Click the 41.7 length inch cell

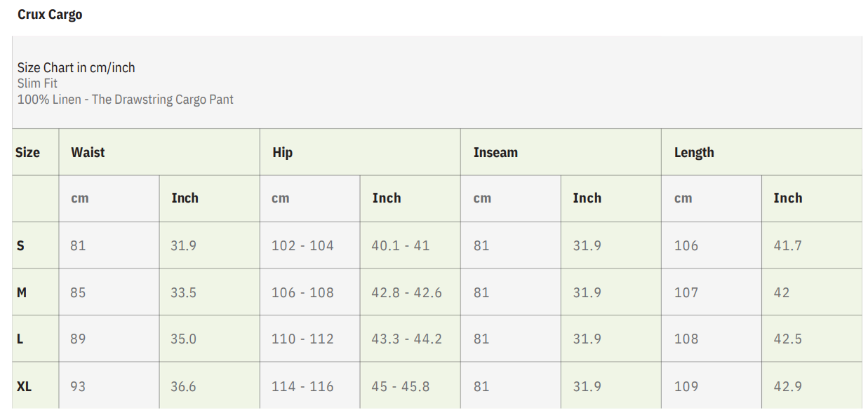pyautogui.click(x=787, y=245)
